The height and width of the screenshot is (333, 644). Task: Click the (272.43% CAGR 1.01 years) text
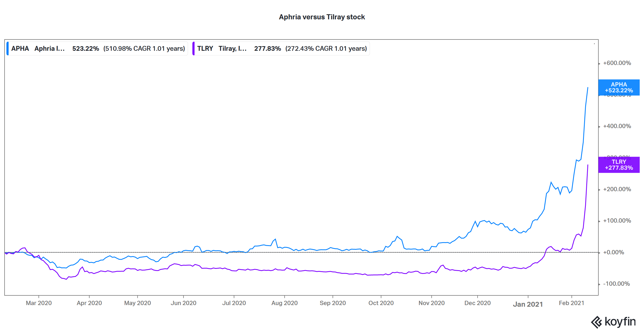[x=326, y=49]
